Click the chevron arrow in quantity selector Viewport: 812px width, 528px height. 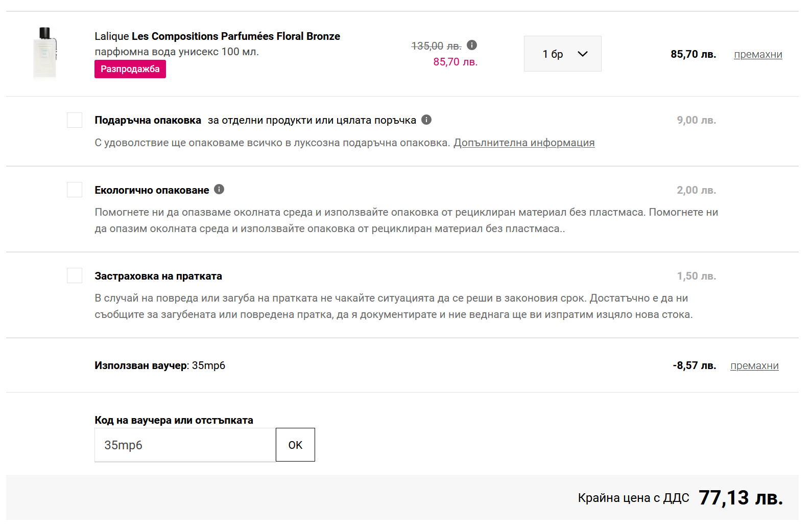pos(583,54)
